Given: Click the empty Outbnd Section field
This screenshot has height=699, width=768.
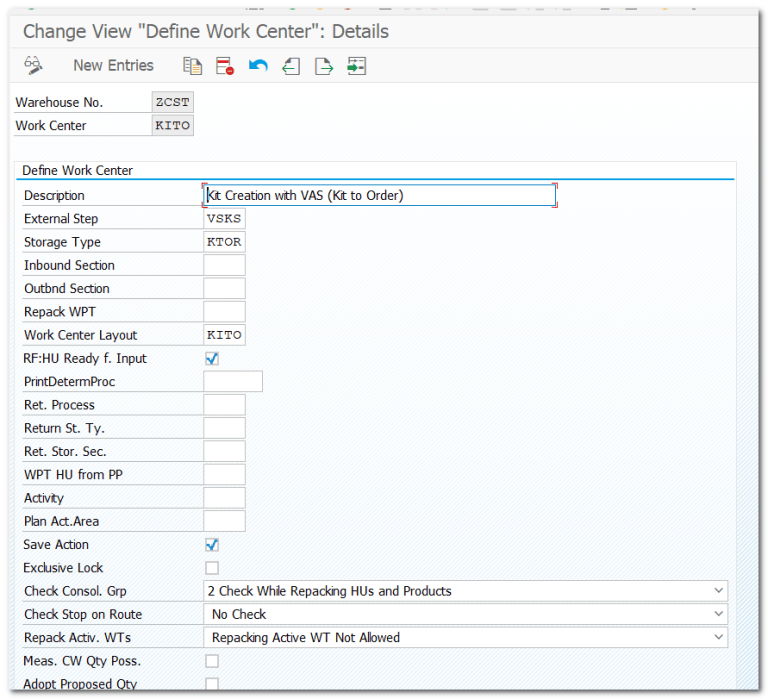Looking at the screenshot, I should (224, 289).
